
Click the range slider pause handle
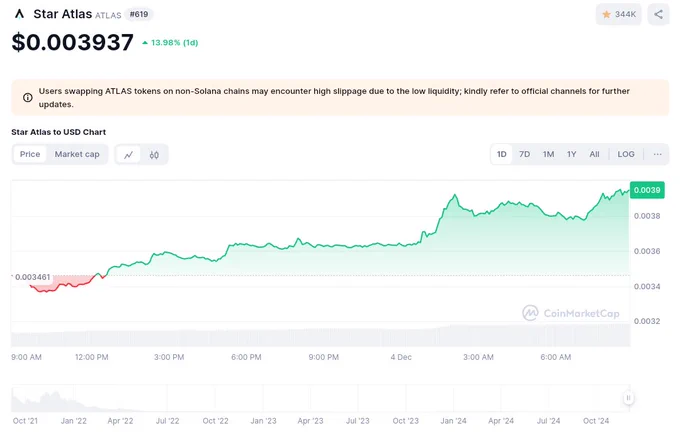coord(628,397)
